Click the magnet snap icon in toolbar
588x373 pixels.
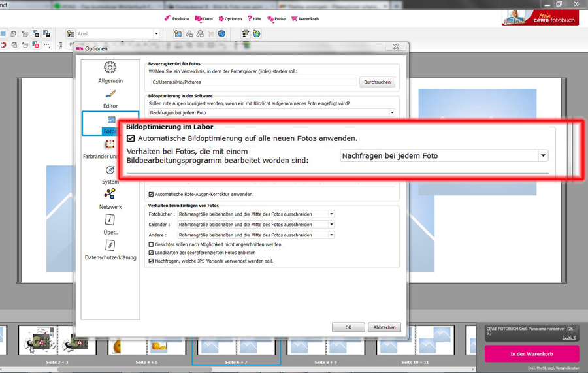click(x=3, y=45)
